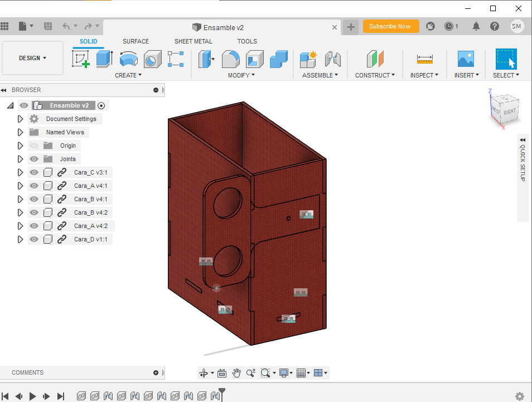This screenshot has height=402, width=532.
Task: Select the first feature in the timeline
Action: (81, 396)
